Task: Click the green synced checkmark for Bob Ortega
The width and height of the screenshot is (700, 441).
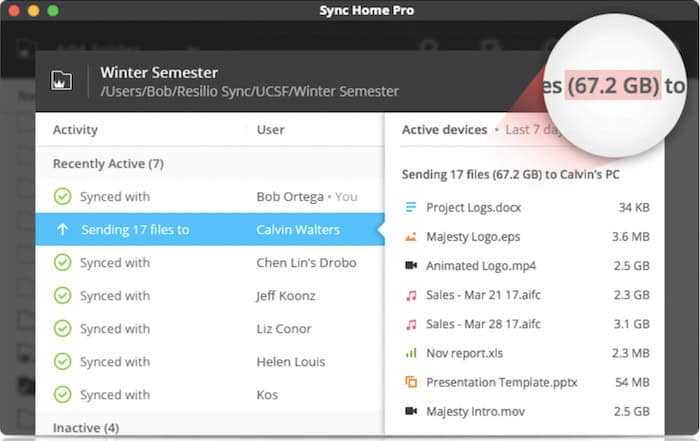Action: (62, 196)
